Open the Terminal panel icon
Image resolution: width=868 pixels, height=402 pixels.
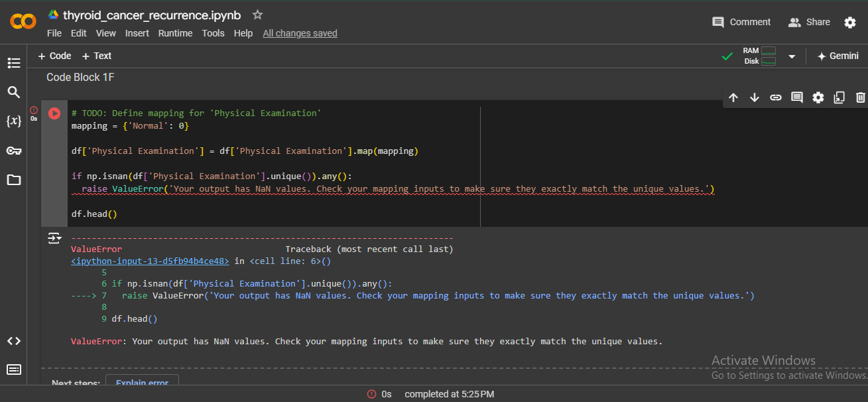(13, 369)
